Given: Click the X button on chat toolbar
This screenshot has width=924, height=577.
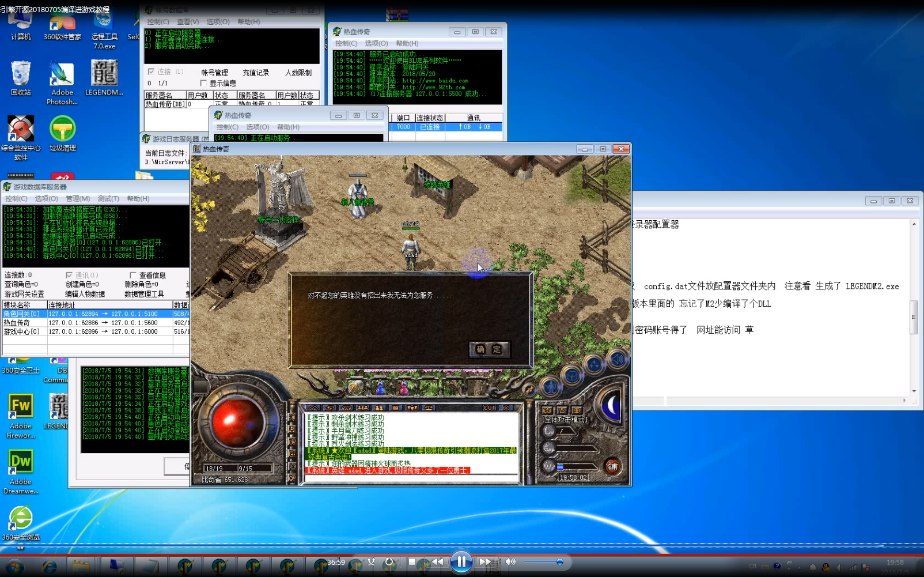Looking at the screenshot, I should [506, 408].
